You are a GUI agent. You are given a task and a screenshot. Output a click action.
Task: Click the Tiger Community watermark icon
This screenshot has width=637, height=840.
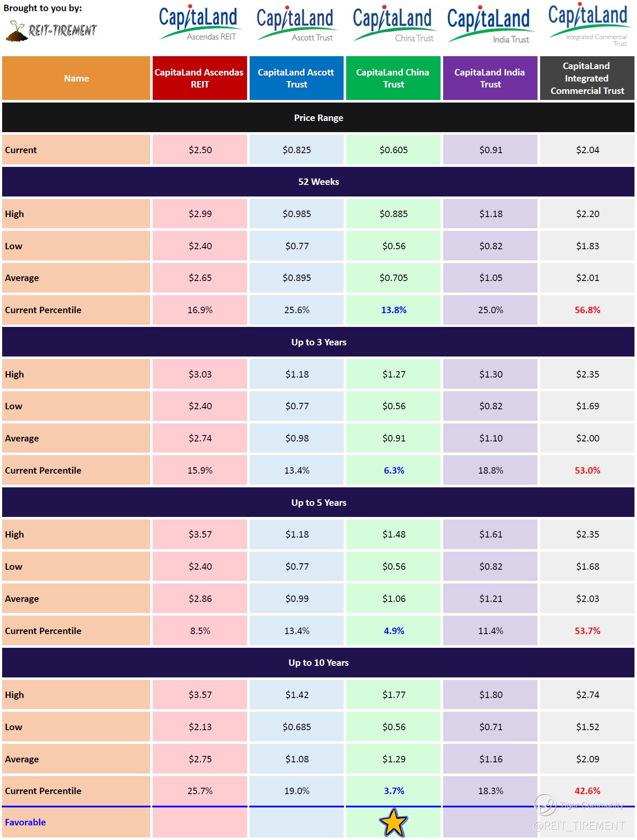coord(545,804)
